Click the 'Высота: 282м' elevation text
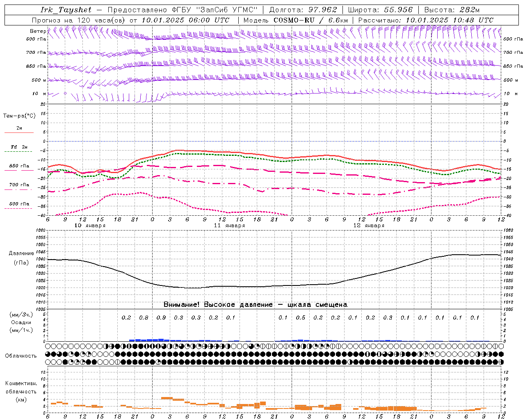Viewport: 525px width, 420px height. [452, 10]
